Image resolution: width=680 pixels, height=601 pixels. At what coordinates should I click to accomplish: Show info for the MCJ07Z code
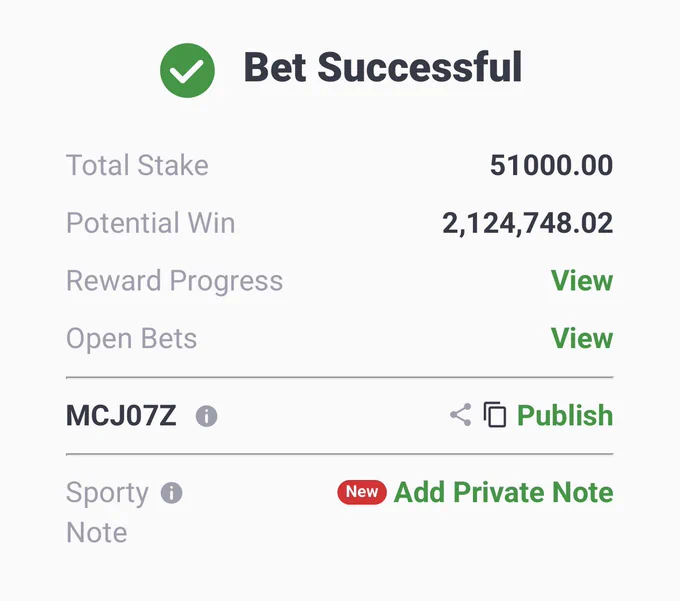click(206, 416)
